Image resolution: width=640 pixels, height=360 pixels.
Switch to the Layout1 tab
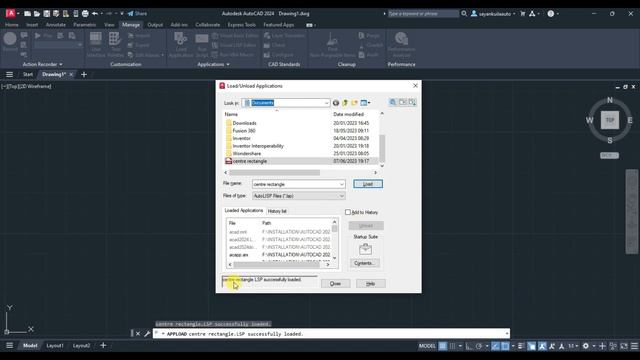pyautogui.click(x=55, y=346)
